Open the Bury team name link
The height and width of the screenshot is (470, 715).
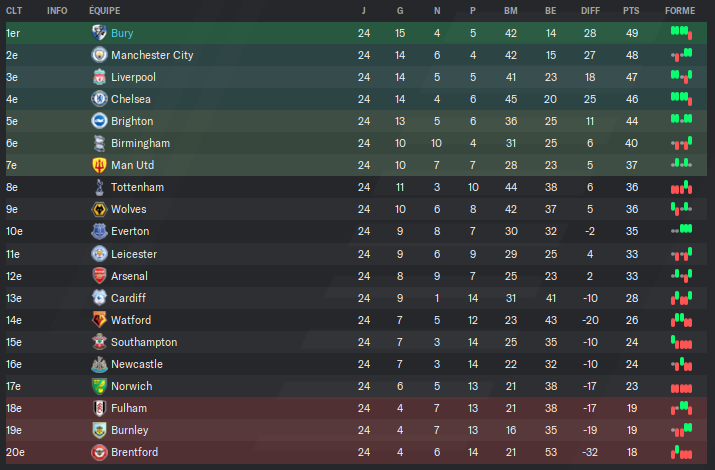pyautogui.click(x=122, y=33)
